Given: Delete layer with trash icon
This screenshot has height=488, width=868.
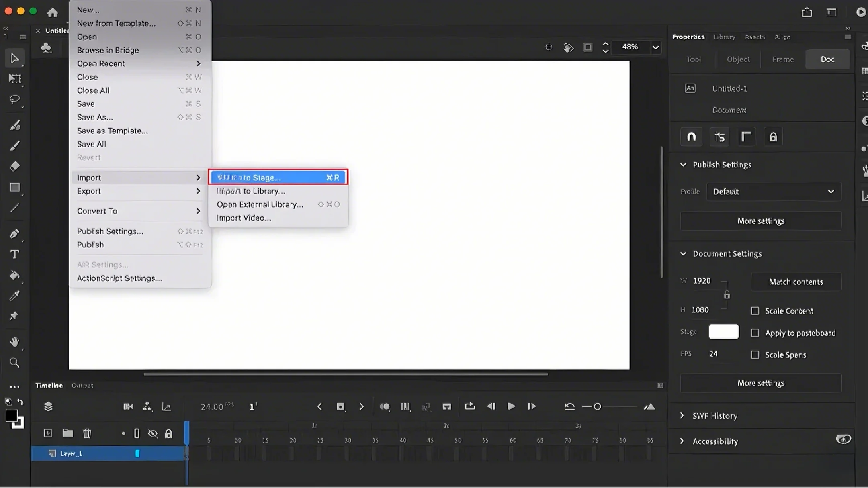Looking at the screenshot, I should tap(87, 433).
